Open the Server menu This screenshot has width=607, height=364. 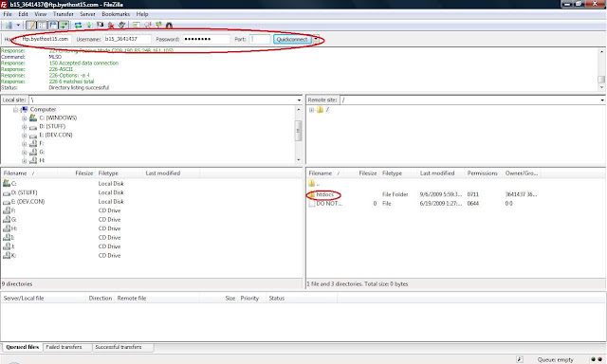[x=87, y=14]
